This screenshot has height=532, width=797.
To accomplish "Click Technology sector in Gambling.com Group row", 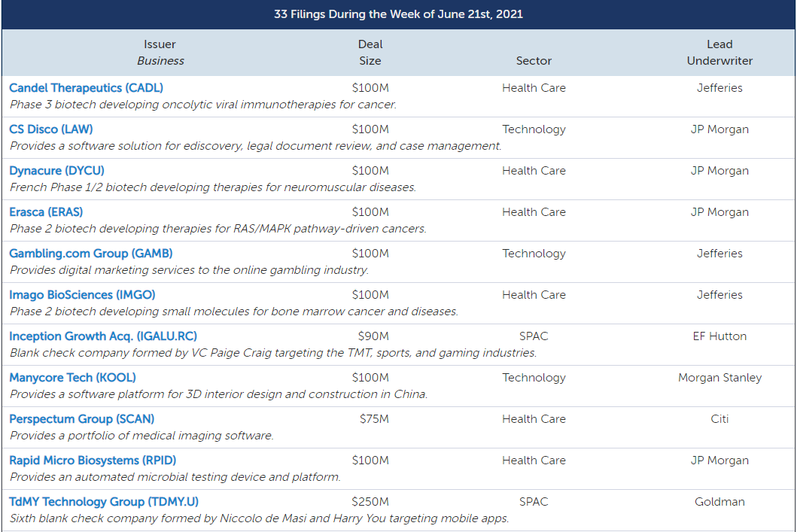I will 534,254.
